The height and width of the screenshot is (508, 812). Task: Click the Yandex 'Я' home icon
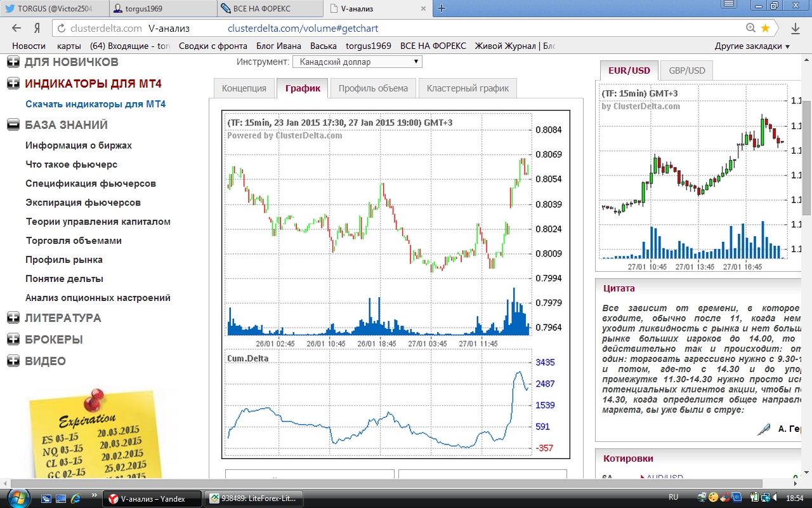37,28
